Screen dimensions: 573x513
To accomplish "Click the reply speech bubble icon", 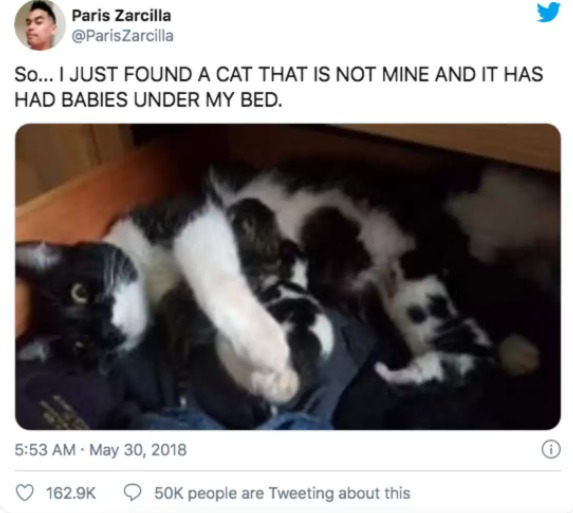I will click(132, 493).
